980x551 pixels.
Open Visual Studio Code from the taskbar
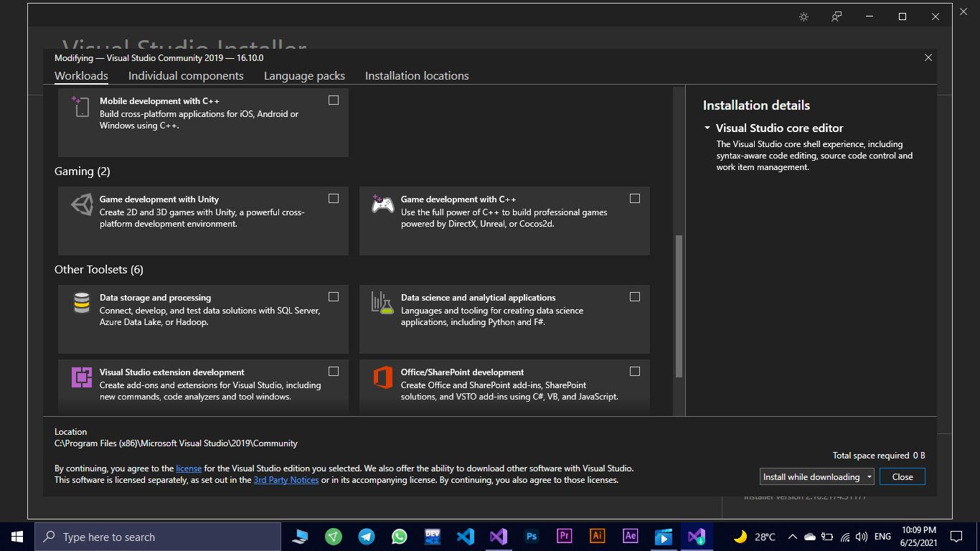tap(466, 537)
